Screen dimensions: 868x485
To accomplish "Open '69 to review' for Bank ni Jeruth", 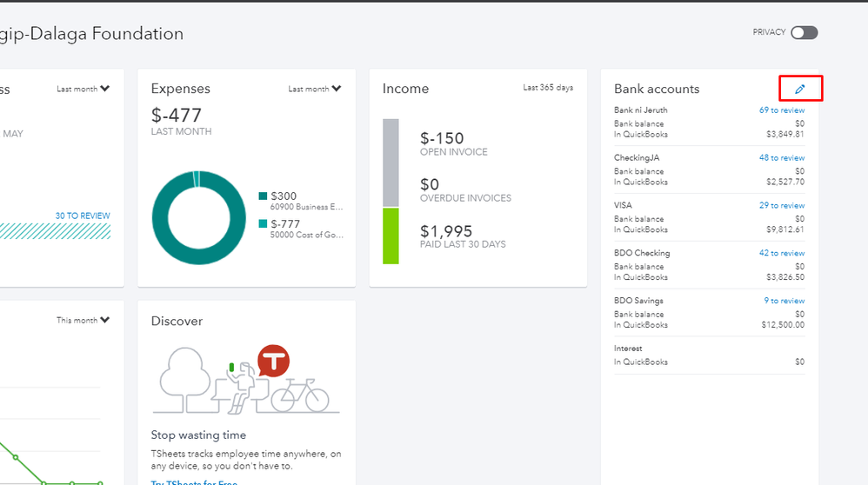I will point(781,110).
